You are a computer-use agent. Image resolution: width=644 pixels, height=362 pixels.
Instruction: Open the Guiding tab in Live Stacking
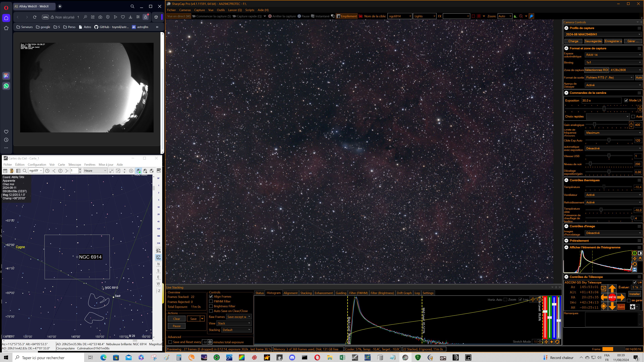[341, 293]
